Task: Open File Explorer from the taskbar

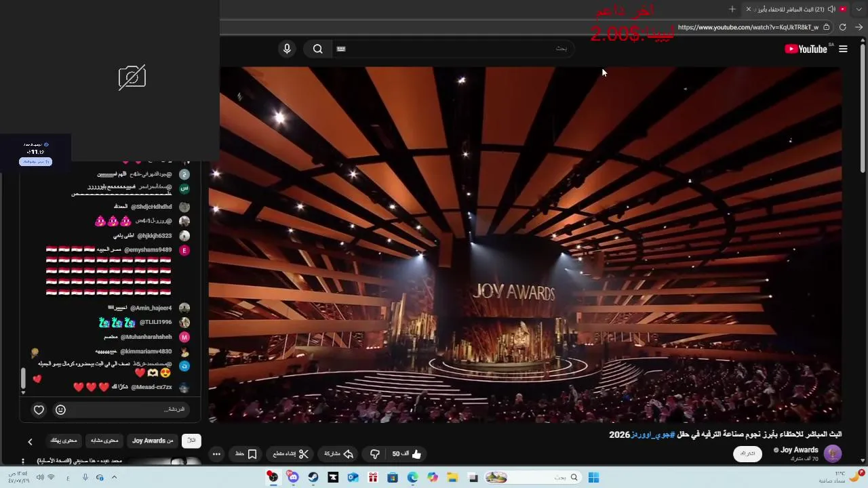Action: (452, 477)
